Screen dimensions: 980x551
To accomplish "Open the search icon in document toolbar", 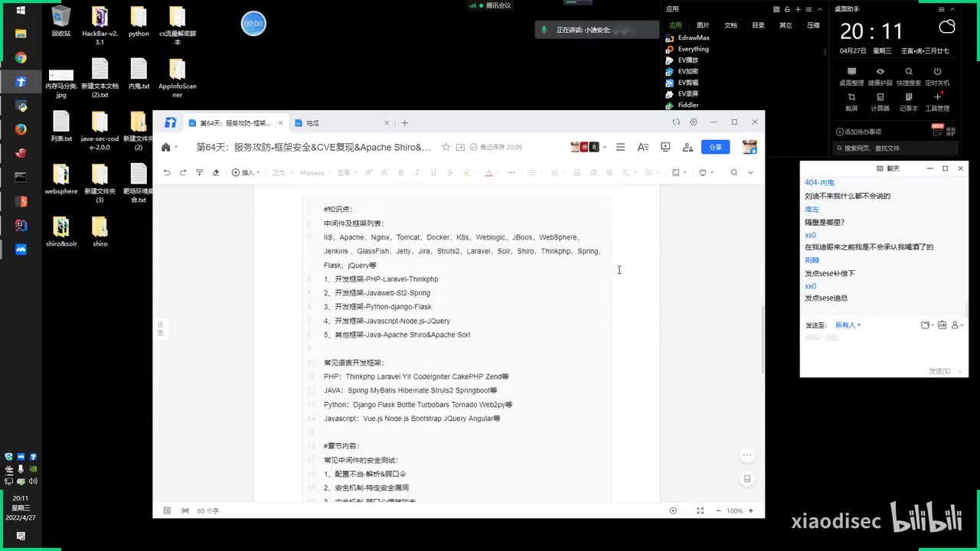I will (733, 172).
